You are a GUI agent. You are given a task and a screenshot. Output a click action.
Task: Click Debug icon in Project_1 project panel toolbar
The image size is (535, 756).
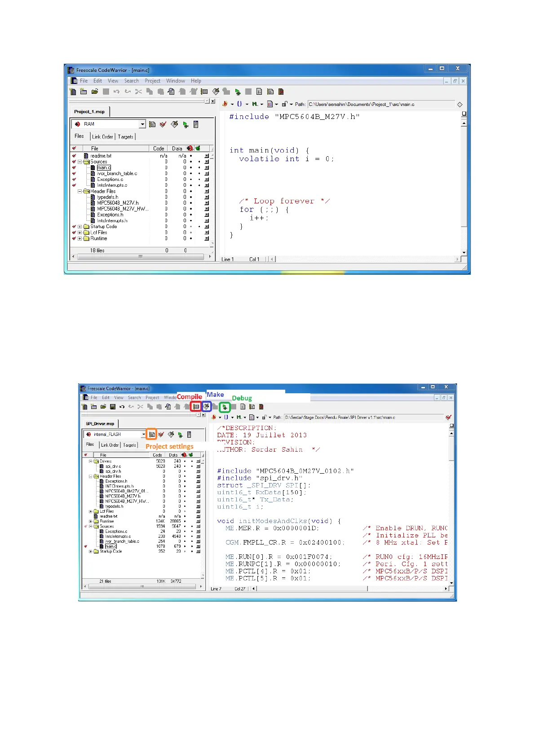coord(186,125)
